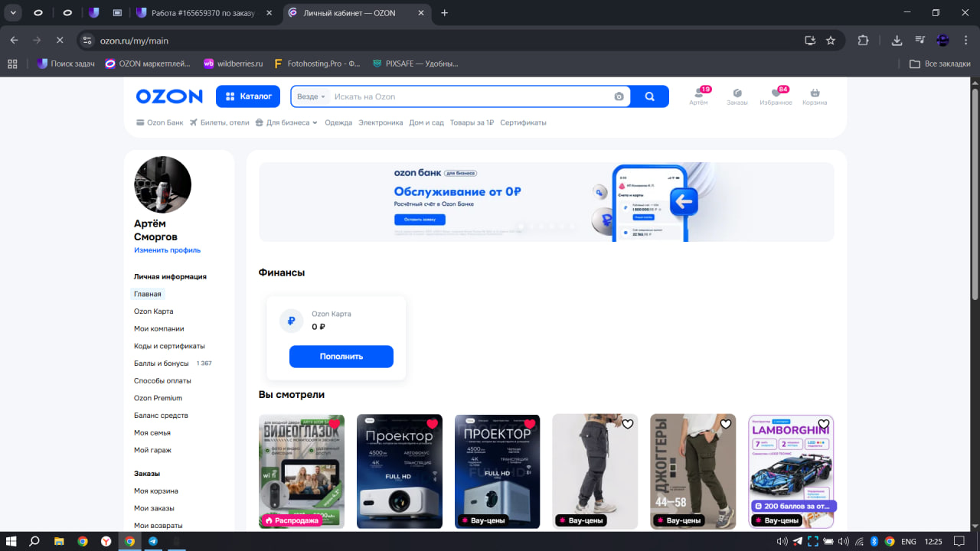Open Мой гараж in the sidebar
This screenshot has height=551, width=980.
point(152,450)
